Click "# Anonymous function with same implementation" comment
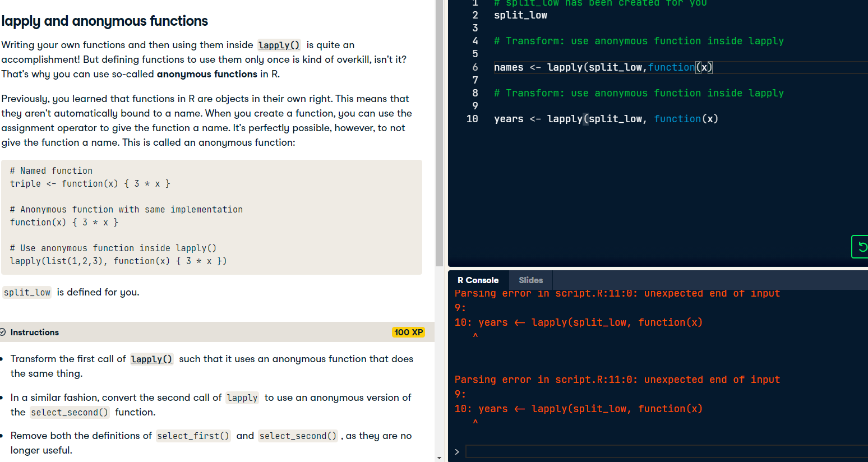Image resolution: width=868 pixels, height=462 pixels. tap(126, 209)
